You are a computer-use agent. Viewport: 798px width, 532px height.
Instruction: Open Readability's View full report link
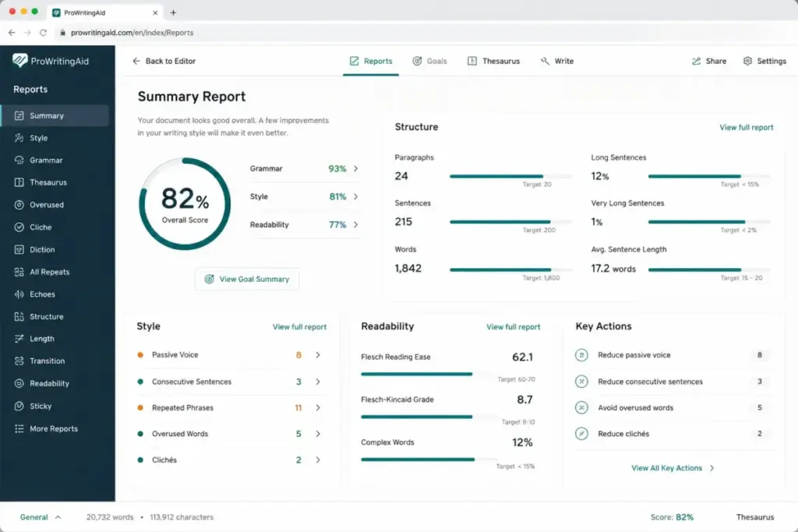pos(513,326)
